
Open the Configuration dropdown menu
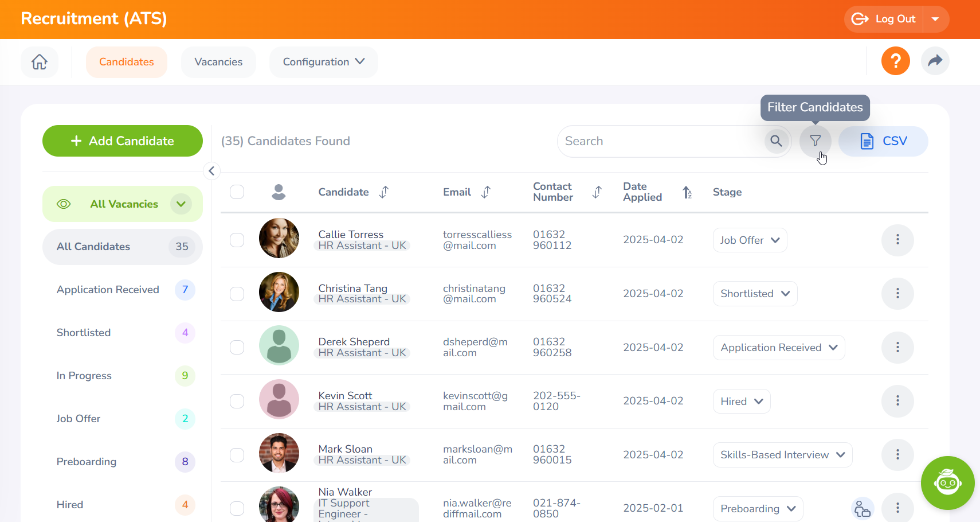pyautogui.click(x=323, y=62)
